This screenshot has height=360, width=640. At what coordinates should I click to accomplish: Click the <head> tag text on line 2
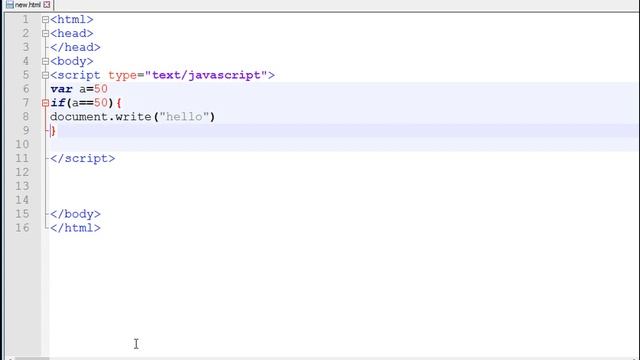pyautogui.click(x=72, y=33)
